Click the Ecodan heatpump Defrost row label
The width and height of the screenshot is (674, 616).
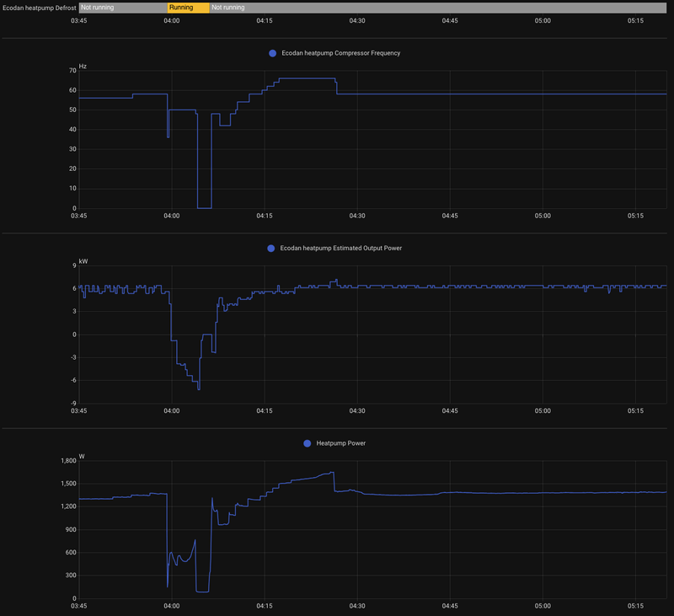point(39,8)
